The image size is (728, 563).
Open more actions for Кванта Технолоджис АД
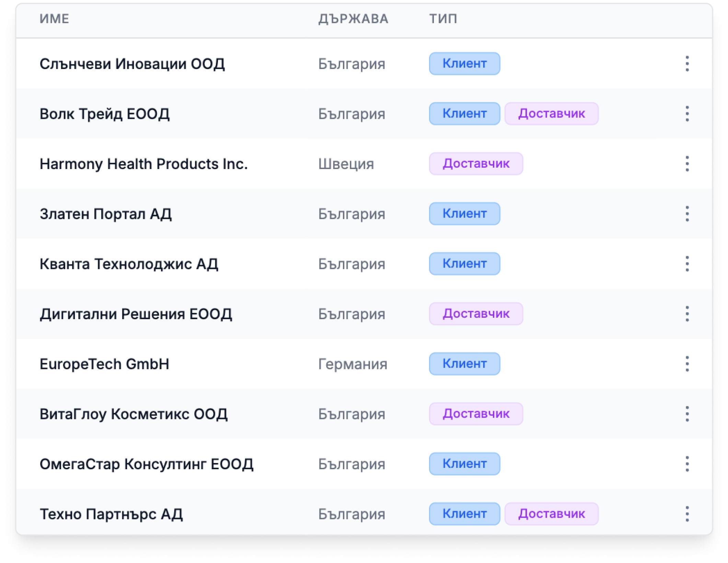(687, 264)
